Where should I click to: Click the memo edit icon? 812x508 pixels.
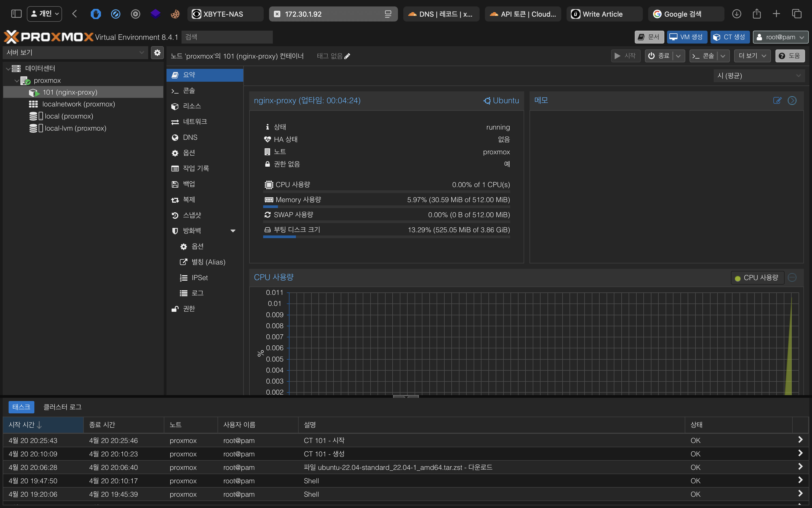(x=777, y=101)
